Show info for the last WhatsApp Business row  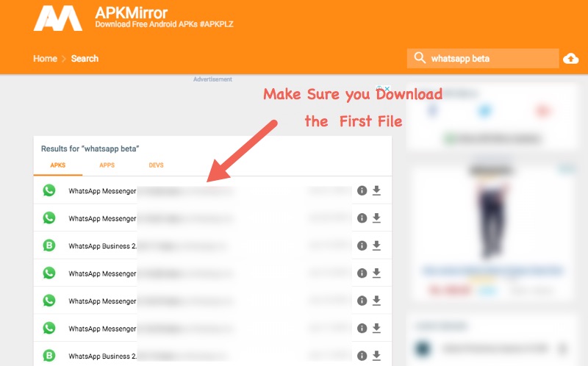click(362, 356)
